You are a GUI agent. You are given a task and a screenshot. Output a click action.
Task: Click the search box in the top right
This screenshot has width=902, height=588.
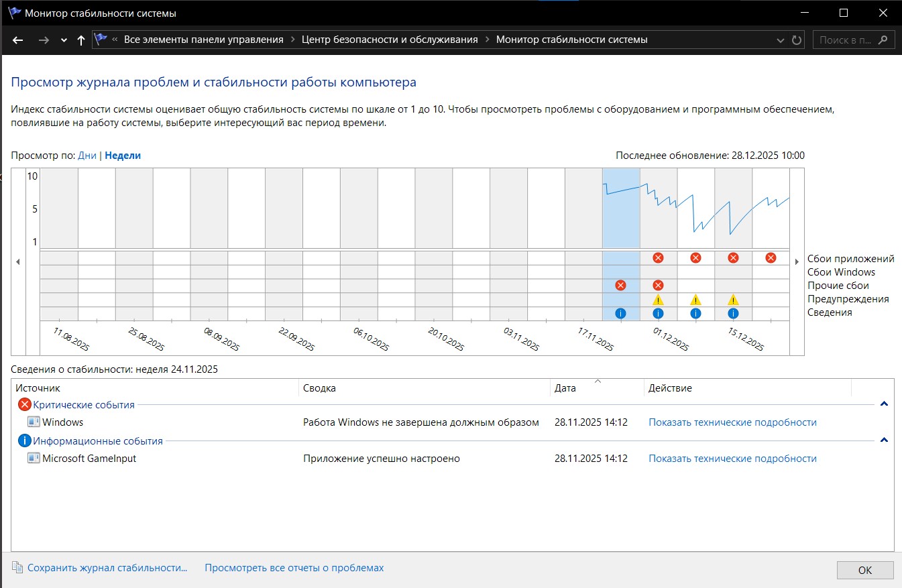point(854,40)
